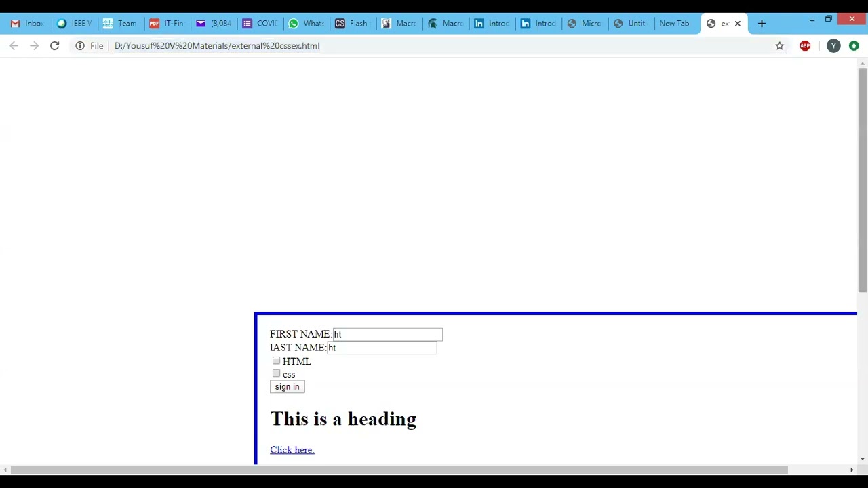This screenshot has width=868, height=488.
Task: Switch to the (8,084 mail tab
Action: (213, 23)
